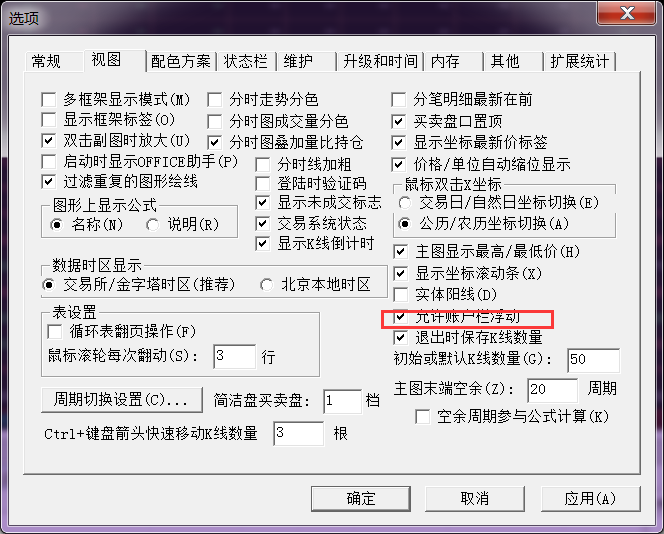Tick the 分时走势分色 checkbox

tap(215, 100)
